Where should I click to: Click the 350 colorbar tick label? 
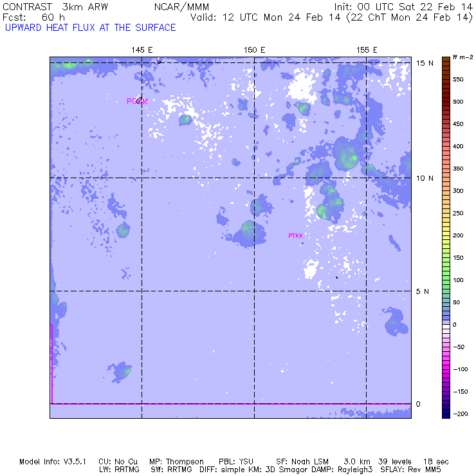pyautogui.click(x=458, y=169)
